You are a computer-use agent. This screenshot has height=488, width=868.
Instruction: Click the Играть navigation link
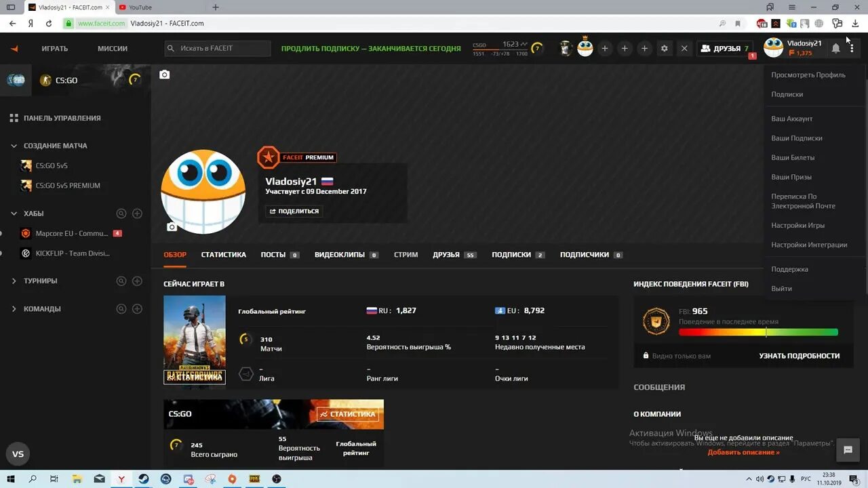coord(54,49)
